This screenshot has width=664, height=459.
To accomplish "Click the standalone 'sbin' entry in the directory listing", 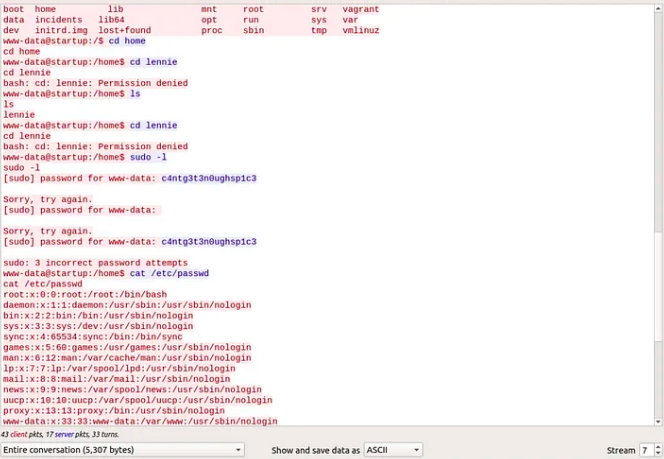I will 254,30.
